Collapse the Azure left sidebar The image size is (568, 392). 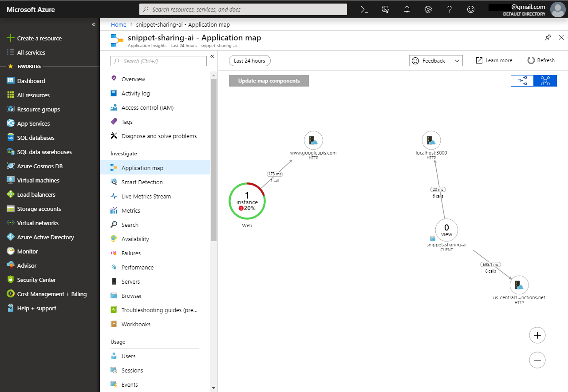point(94,24)
